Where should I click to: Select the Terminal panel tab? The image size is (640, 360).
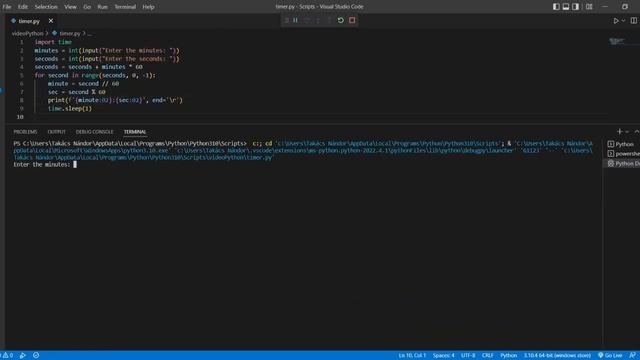click(135, 132)
